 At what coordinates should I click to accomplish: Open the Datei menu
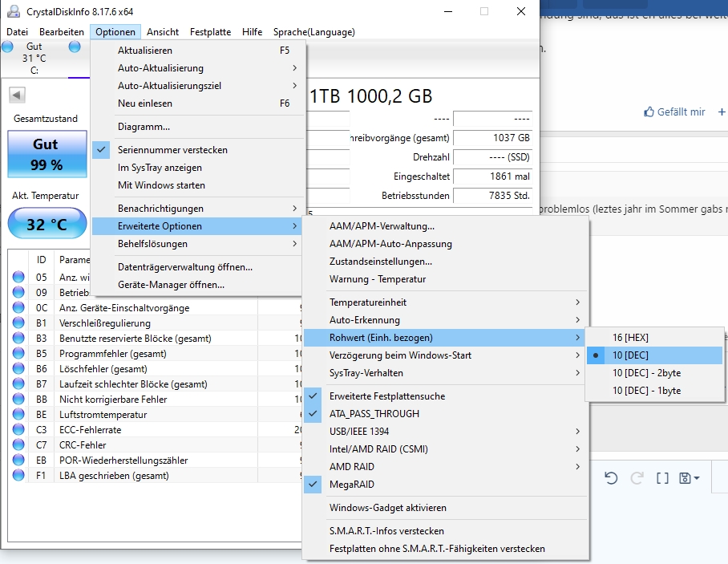[x=17, y=31]
